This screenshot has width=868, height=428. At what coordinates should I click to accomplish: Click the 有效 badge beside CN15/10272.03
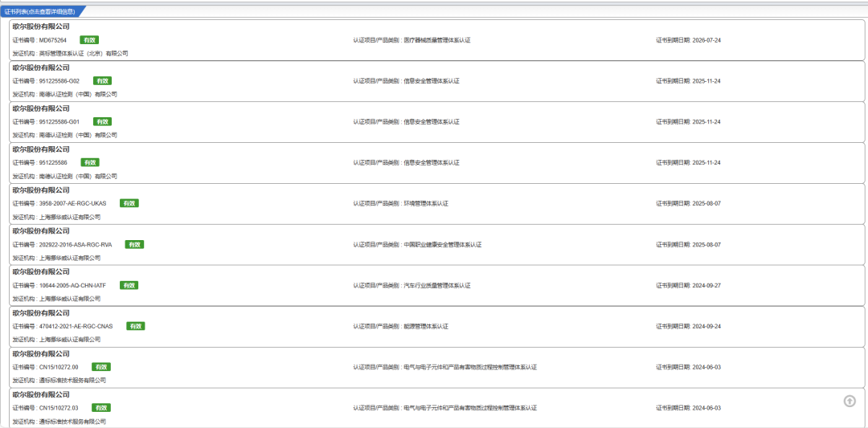tap(101, 408)
